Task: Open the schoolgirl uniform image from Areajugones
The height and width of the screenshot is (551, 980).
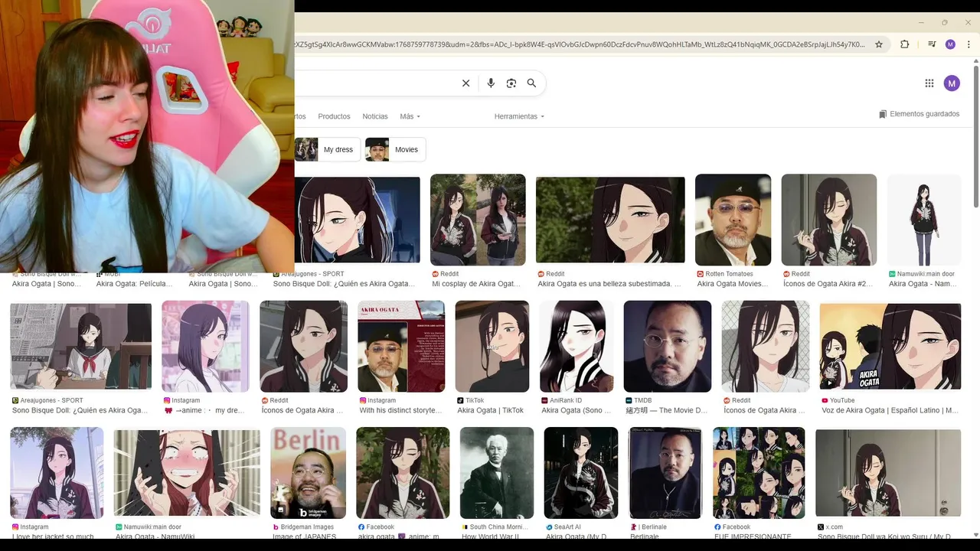Action: click(x=80, y=347)
